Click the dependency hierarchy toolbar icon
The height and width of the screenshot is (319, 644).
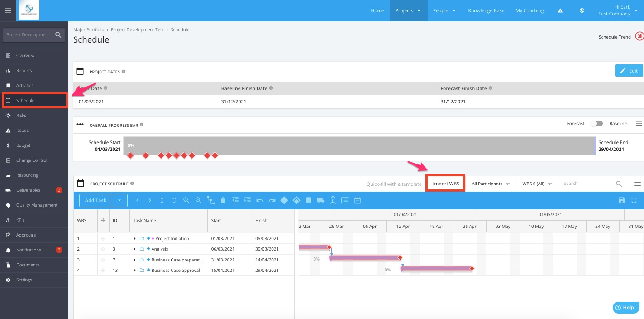click(x=211, y=200)
